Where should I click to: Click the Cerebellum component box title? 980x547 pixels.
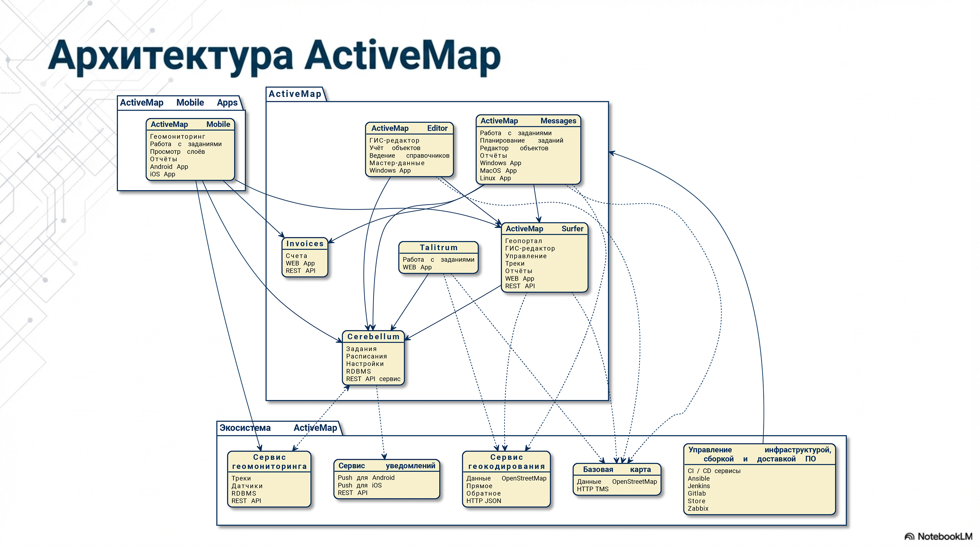373,337
